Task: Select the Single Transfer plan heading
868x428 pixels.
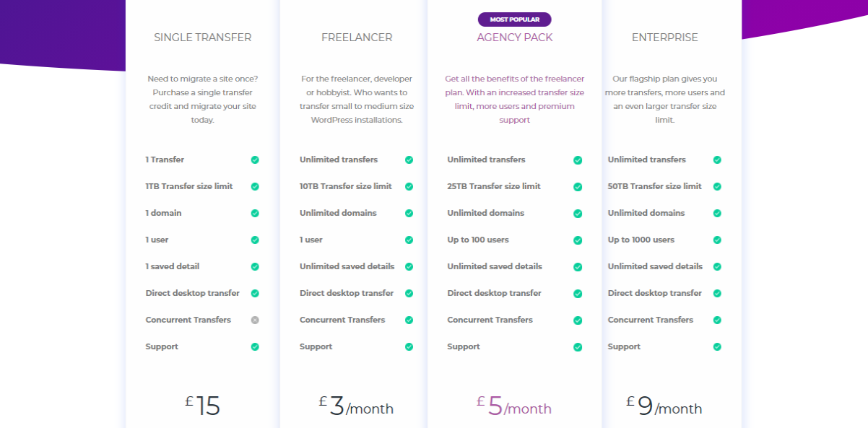Action: 203,38
